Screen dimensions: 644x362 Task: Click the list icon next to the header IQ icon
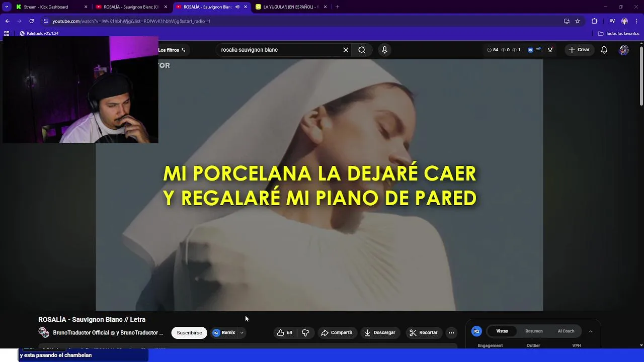point(538,50)
